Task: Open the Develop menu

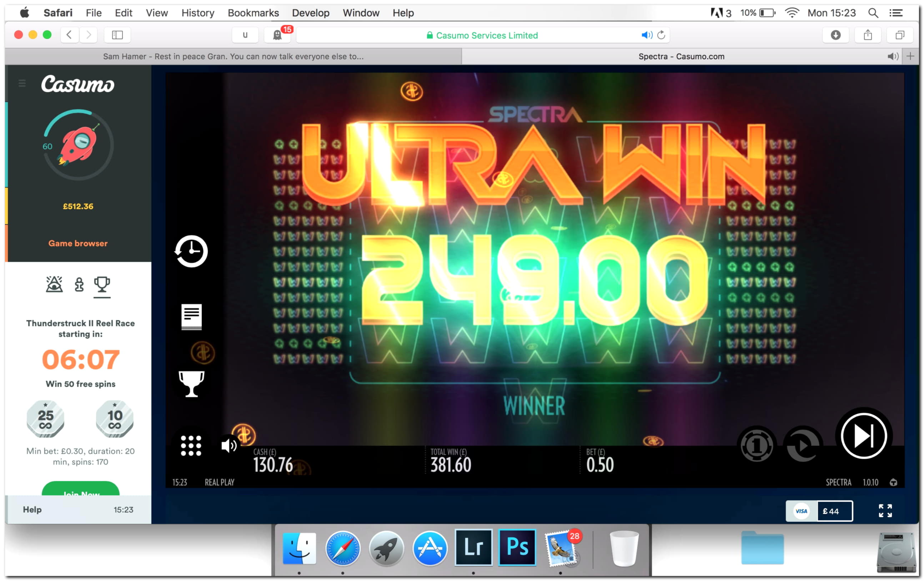Action: [x=310, y=12]
